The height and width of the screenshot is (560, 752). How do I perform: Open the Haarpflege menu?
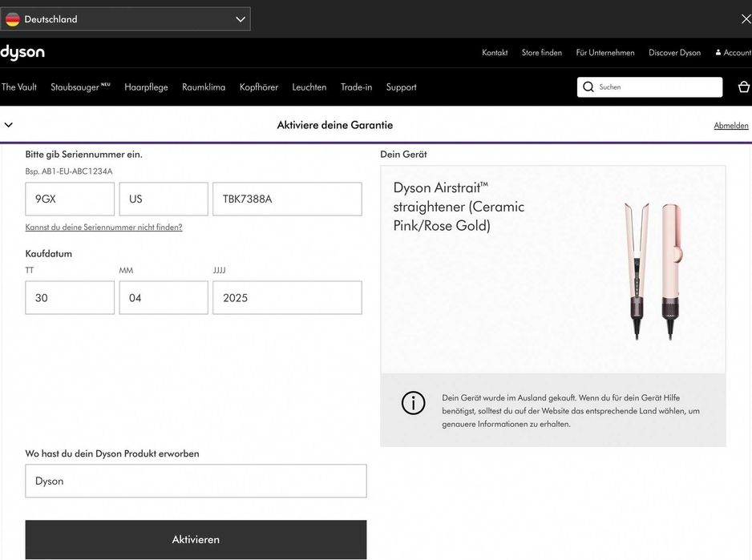146,87
